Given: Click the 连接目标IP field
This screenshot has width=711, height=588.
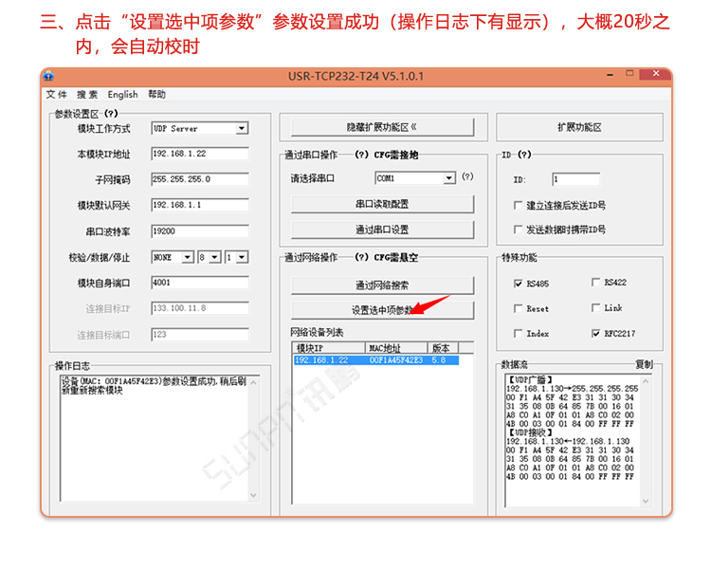Looking at the screenshot, I should coord(200,308).
